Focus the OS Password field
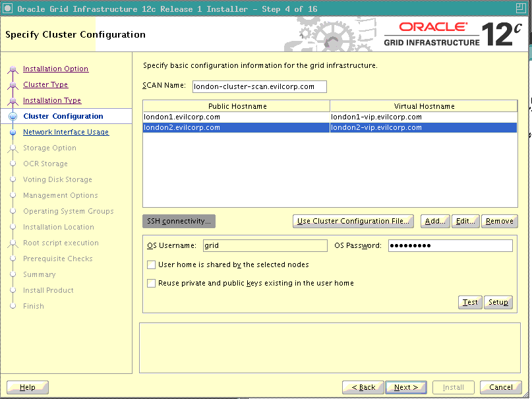532x399 pixels. coord(450,245)
